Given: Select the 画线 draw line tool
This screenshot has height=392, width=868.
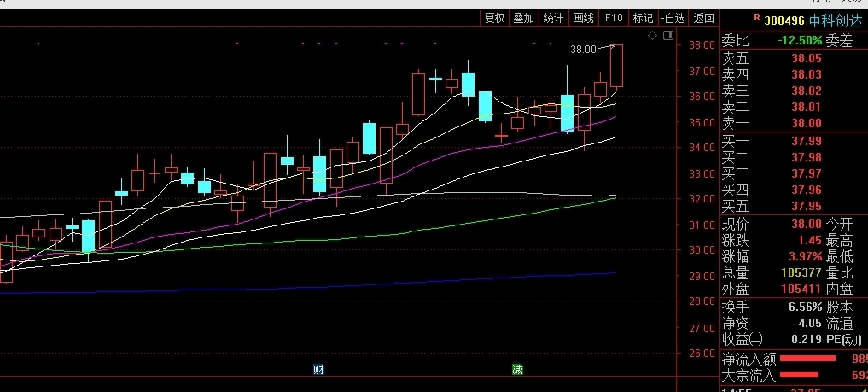Looking at the screenshot, I should point(583,18).
